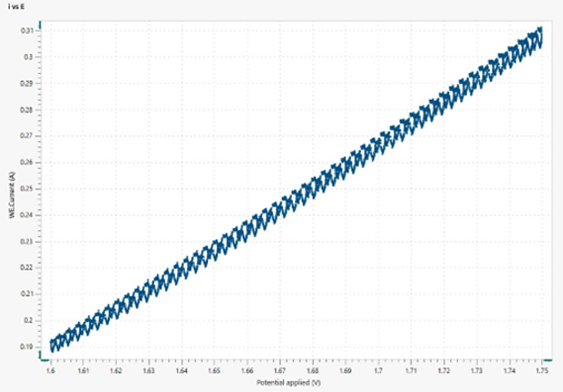Viewport: 563px width, 392px height.
Task: Click the 1.68 potential tick label
Action: click(x=312, y=372)
